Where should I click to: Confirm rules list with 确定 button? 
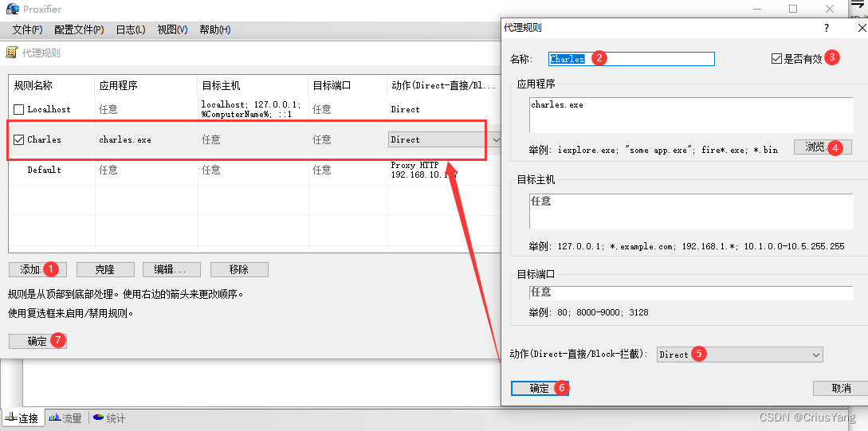(x=37, y=341)
